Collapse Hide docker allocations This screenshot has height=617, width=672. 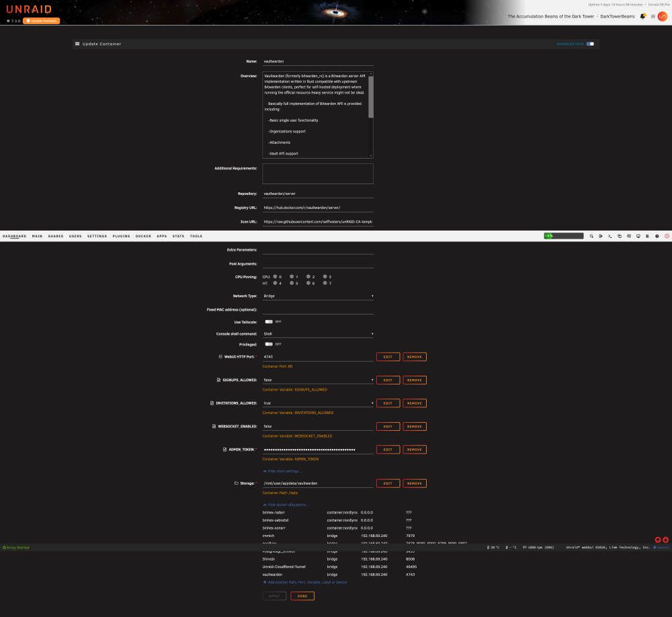[286, 505]
